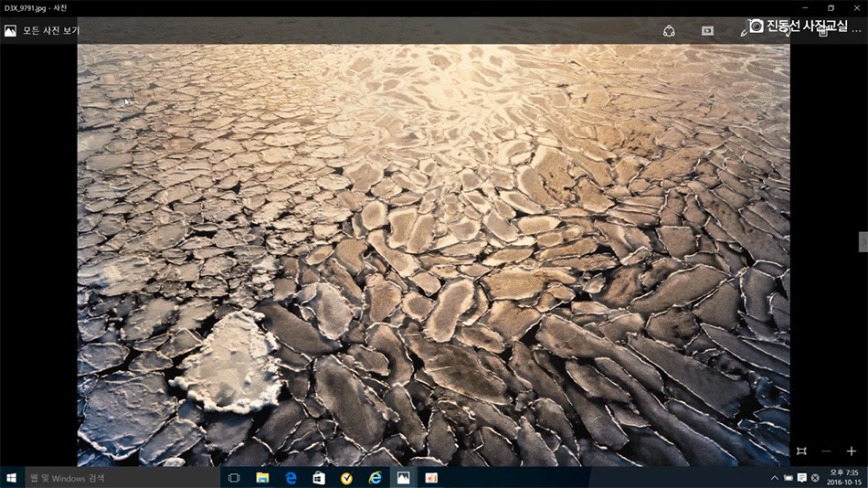Screen dimensions: 868x488
Task: Click the 웹 및 Windows 검색 search box
Action: point(122,477)
